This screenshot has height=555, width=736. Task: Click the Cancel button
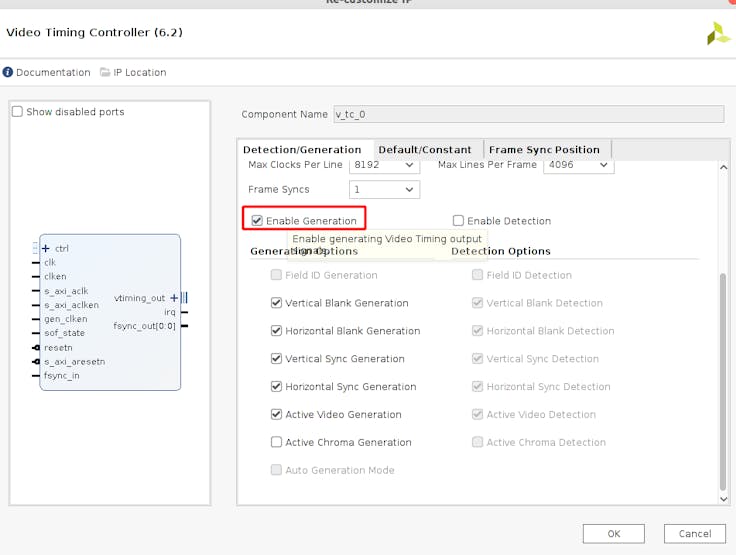[x=694, y=533]
